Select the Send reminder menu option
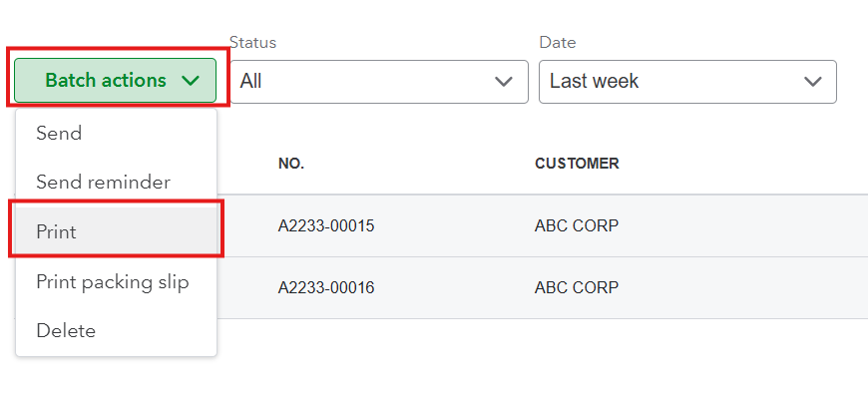Viewport: 868px width, 399px height. 103,183
